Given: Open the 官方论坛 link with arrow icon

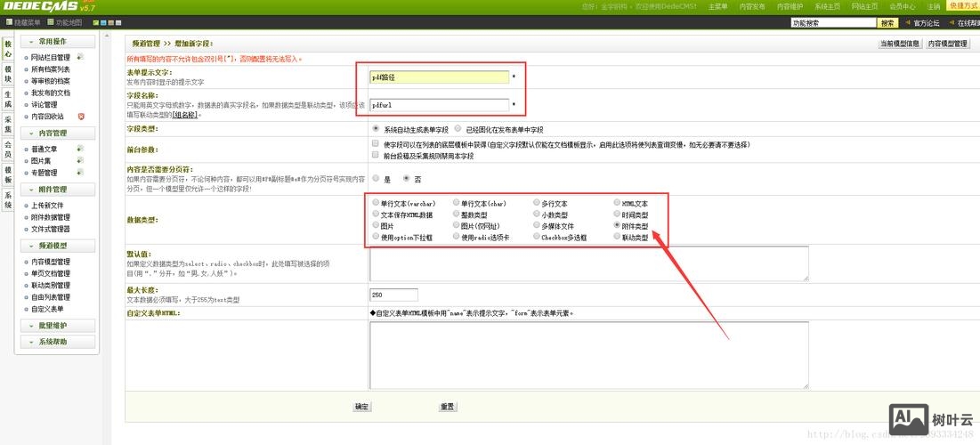Looking at the screenshot, I should click(x=909, y=23).
